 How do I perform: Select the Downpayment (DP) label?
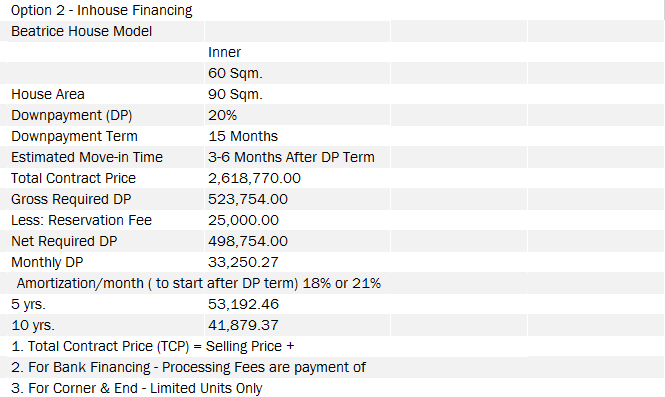[x=72, y=115]
